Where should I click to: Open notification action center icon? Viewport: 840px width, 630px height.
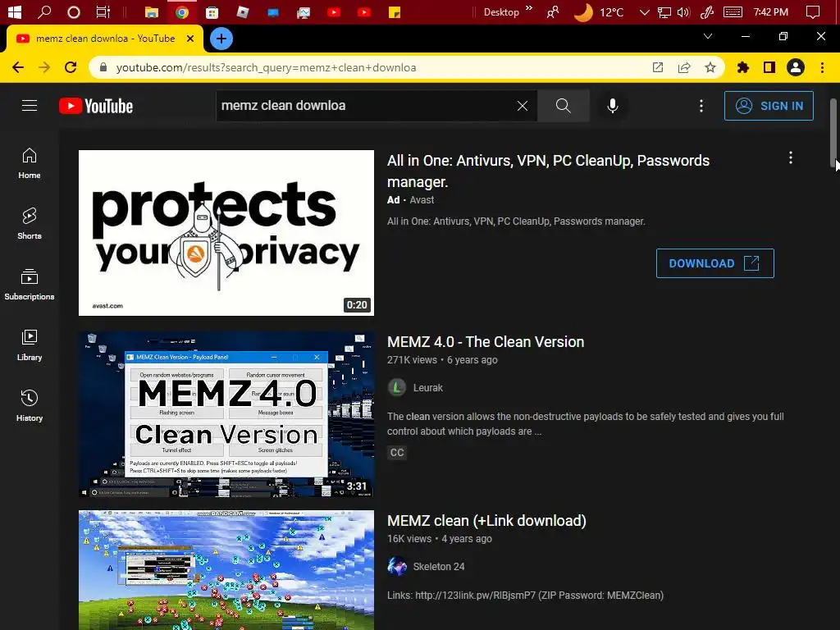(x=813, y=12)
